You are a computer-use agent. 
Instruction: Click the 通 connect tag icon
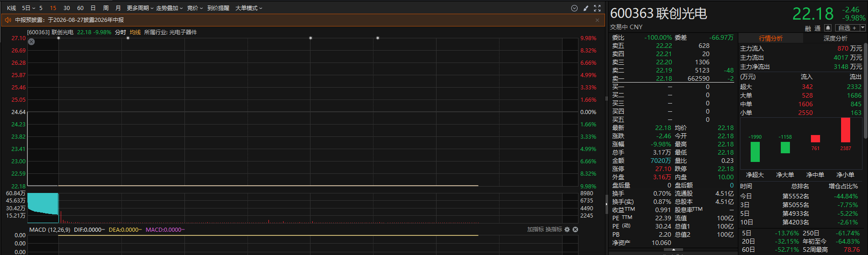pyautogui.click(x=817, y=28)
